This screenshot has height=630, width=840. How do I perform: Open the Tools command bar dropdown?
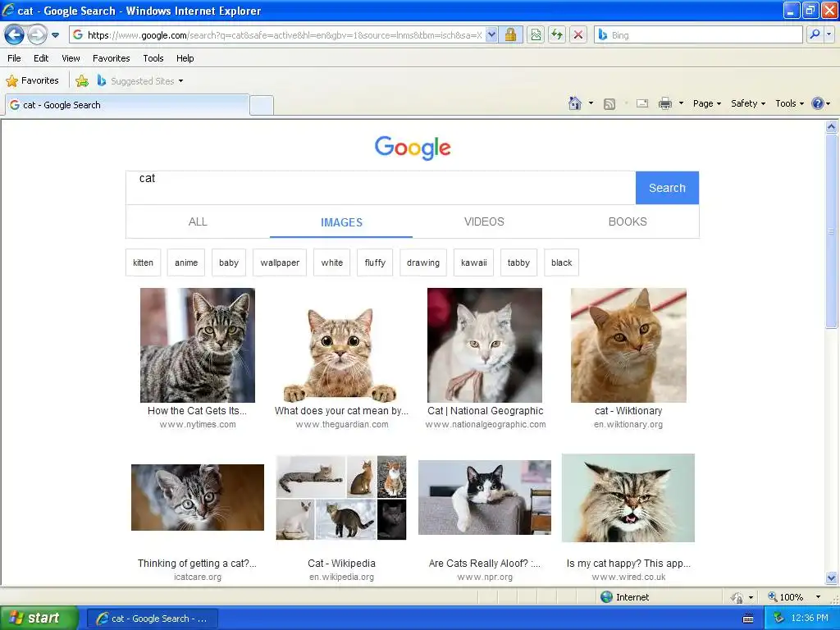(x=789, y=103)
